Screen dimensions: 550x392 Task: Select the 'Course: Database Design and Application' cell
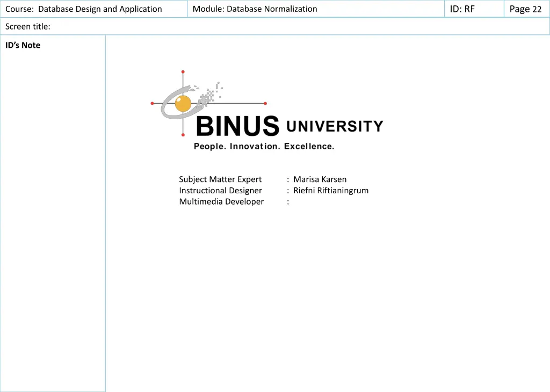point(93,9)
